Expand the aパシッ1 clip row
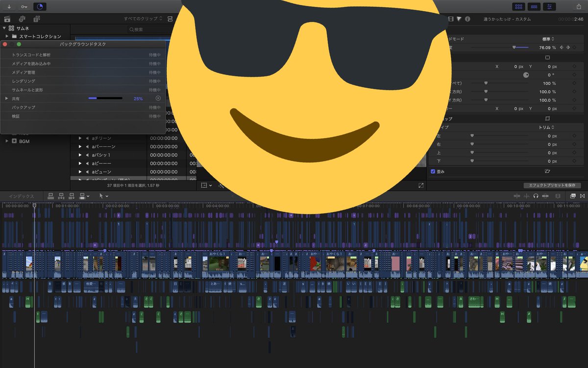This screenshot has width=588, height=368. 80,155
